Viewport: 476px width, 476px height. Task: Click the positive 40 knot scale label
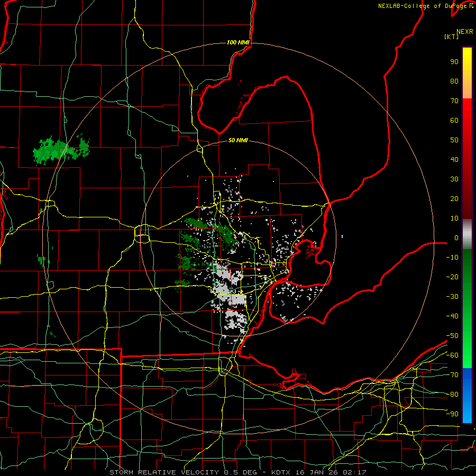(454, 160)
